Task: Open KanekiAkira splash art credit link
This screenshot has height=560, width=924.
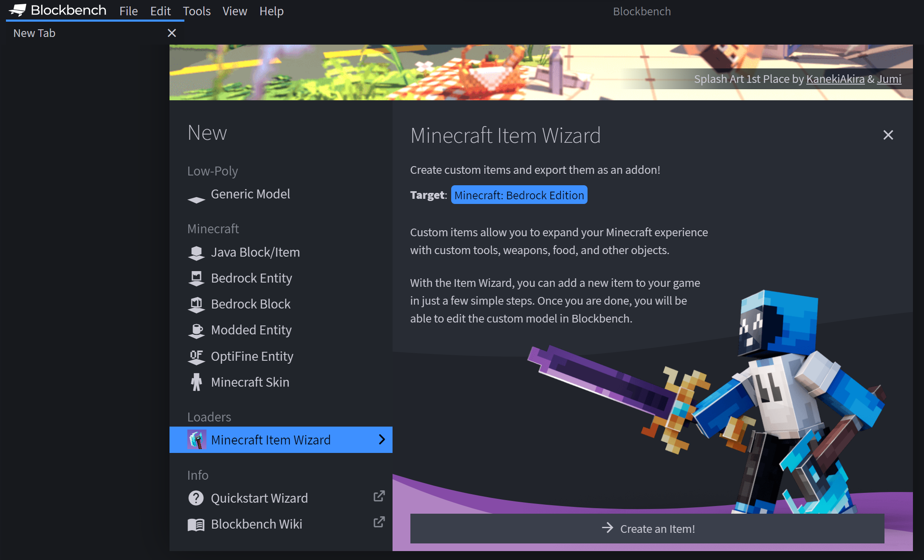Action: point(835,79)
